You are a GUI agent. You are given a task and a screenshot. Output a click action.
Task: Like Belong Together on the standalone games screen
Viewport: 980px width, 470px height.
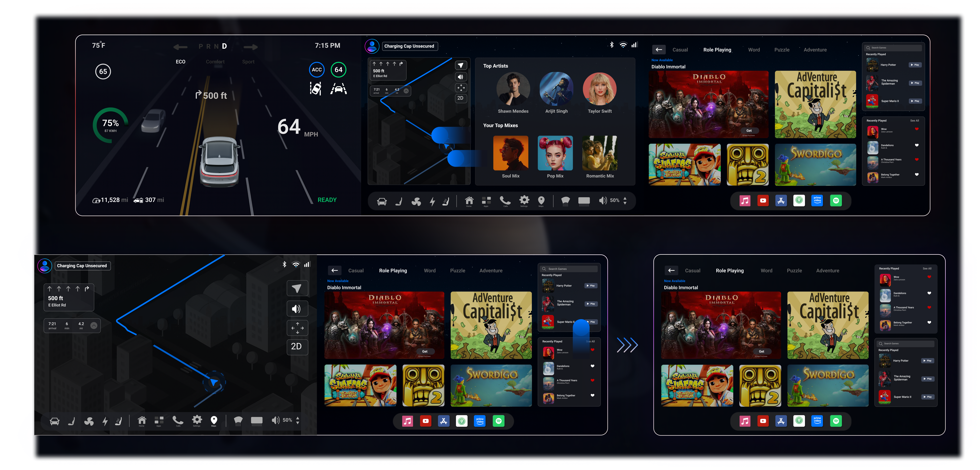click(x=929, y=322)
